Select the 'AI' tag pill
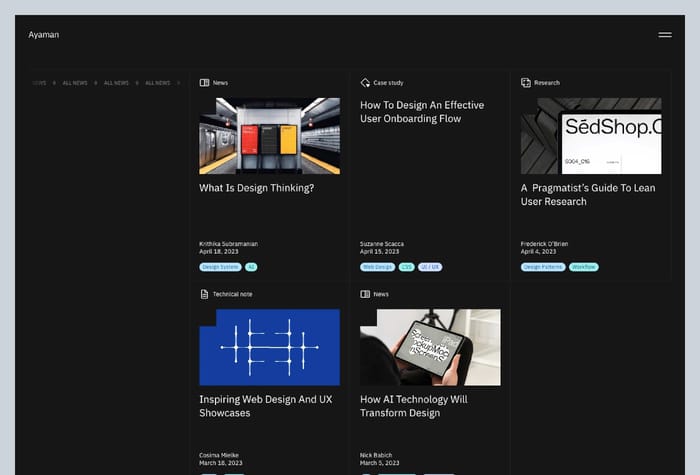This screenshot has height=475, width=700. point(251,267)
